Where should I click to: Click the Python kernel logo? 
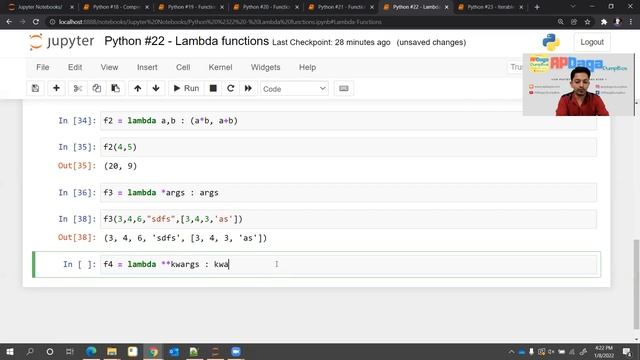point(551,42)
